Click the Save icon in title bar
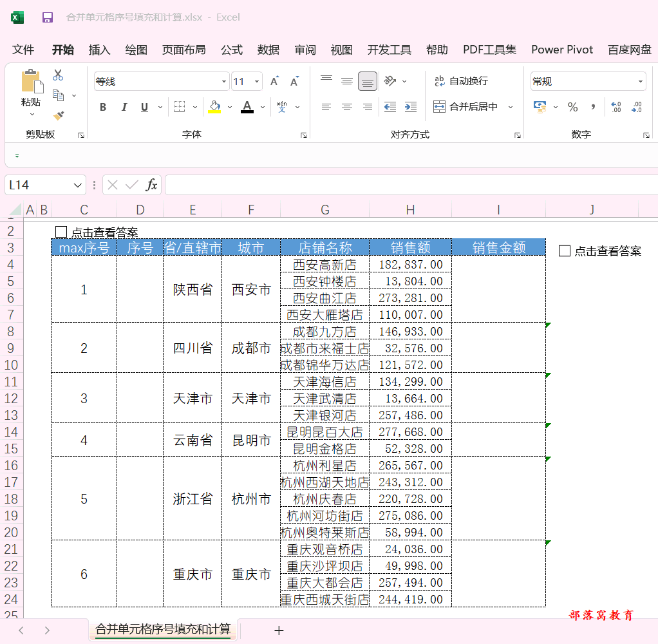658x644 pixels. 48,17
